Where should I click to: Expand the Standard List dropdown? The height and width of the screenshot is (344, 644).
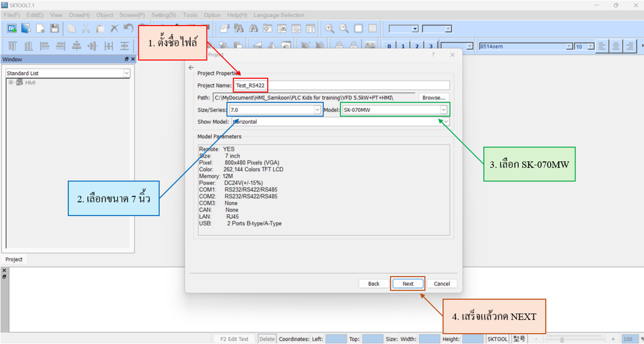(x=127, y=73)
